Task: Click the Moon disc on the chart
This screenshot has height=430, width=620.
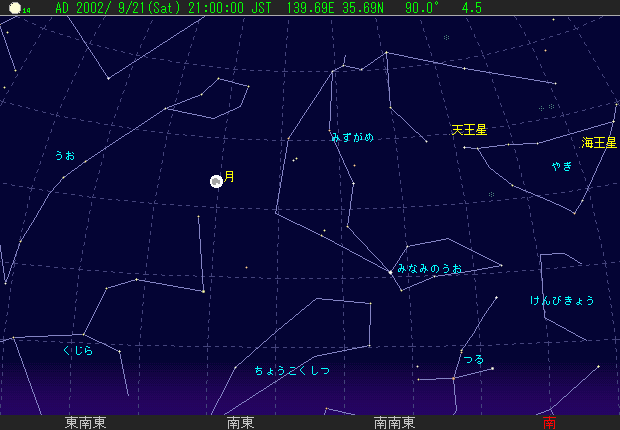Action: click(216, 181)
